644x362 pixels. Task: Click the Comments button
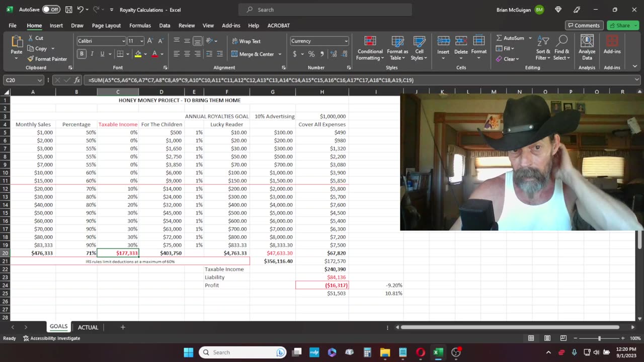point(584,26)
